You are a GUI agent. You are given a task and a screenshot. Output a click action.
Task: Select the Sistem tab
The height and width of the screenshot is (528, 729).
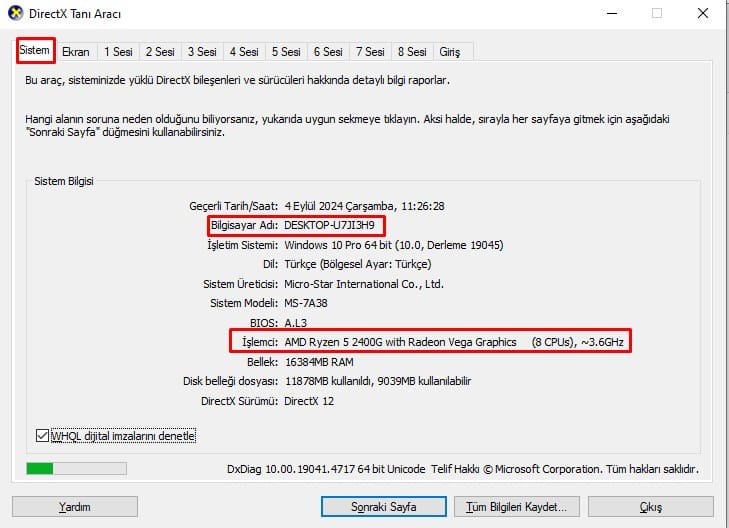[x=35, y=50]
